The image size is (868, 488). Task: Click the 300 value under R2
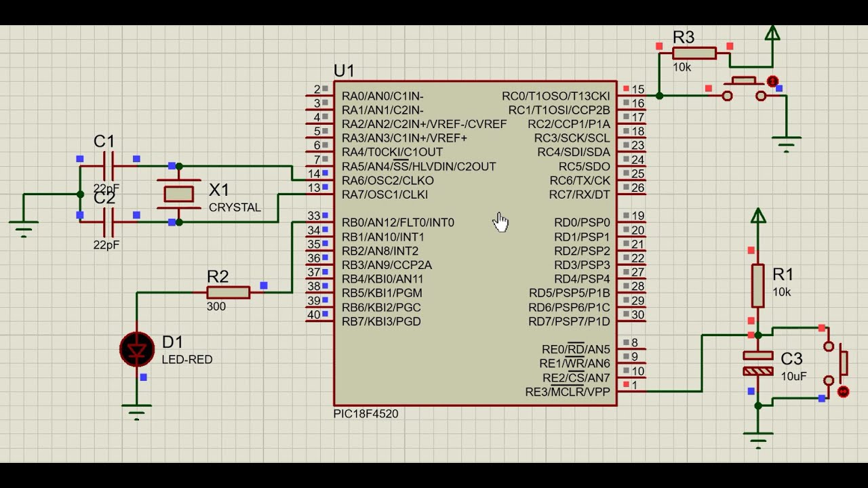point(216,306)
